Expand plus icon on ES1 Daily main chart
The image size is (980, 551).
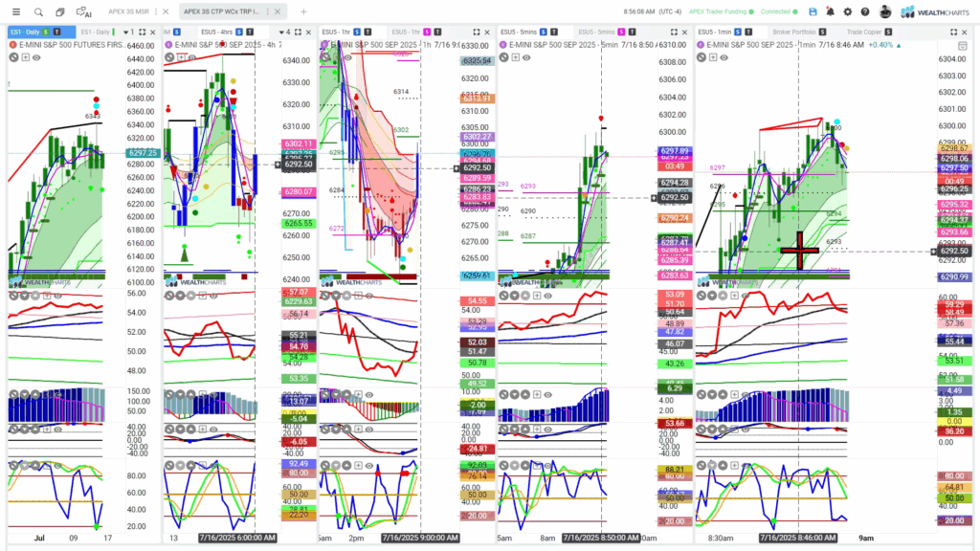tap(25, 57)
